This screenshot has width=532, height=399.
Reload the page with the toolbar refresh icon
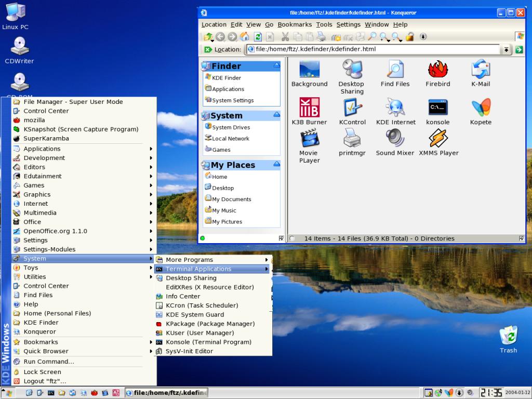coord(258,37)
